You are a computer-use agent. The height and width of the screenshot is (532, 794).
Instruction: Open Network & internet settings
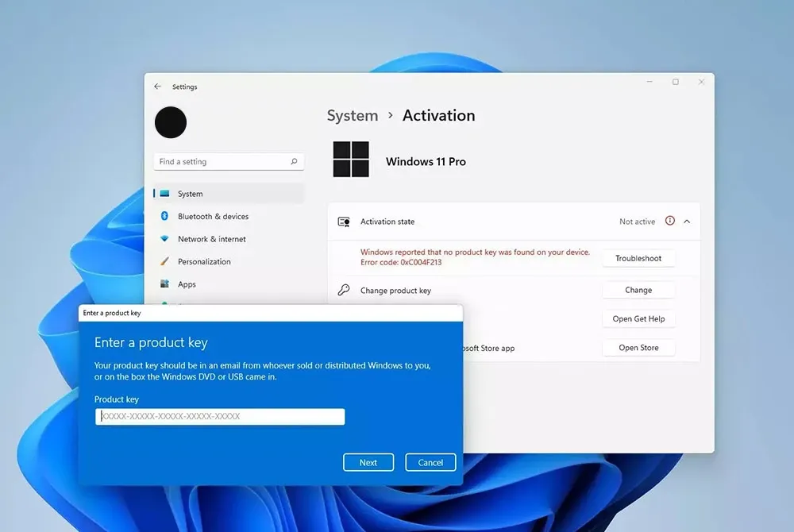(x=229, y=239)
